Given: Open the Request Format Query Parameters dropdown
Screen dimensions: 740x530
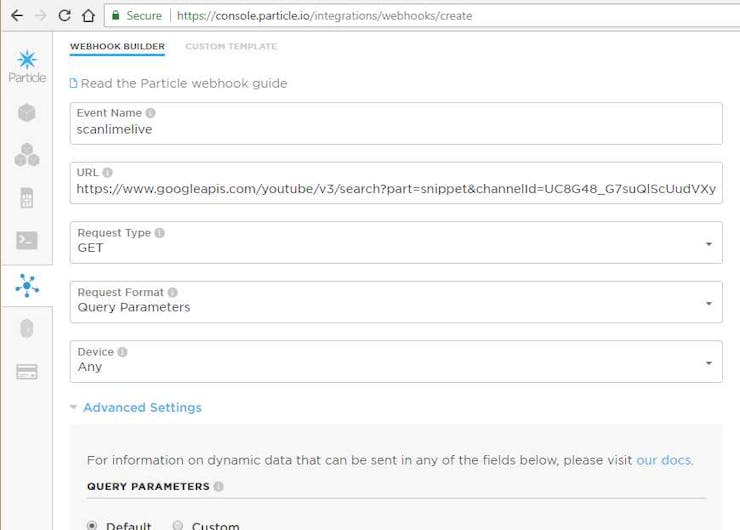Looking at the screenshot, I should [x=396, y=302].
